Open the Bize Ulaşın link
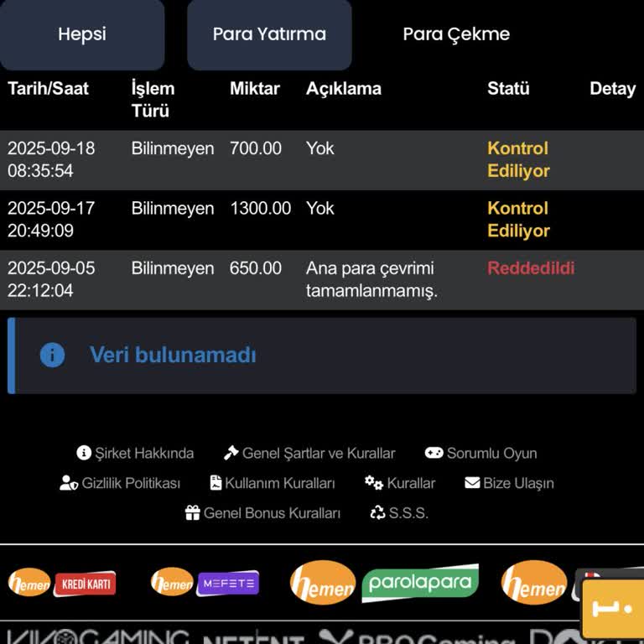Screen dimensions: 644x644 tap(518, 483)
